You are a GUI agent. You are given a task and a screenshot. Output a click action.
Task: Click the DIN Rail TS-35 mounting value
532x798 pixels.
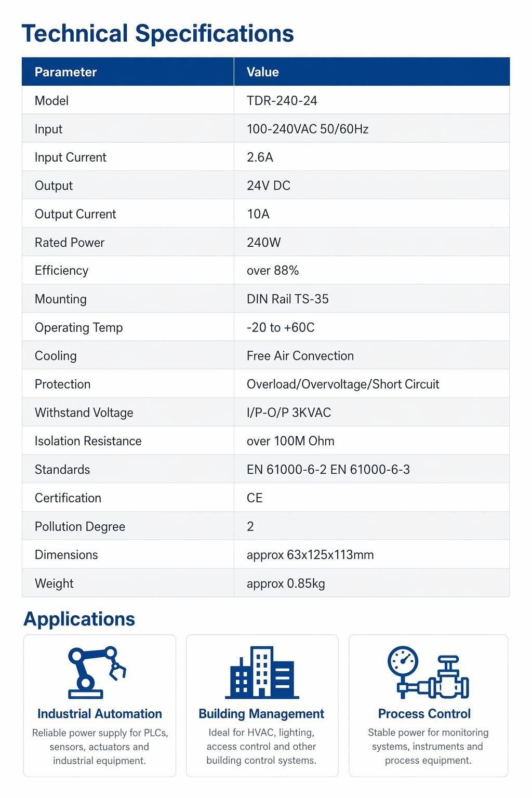coord(288,299)
